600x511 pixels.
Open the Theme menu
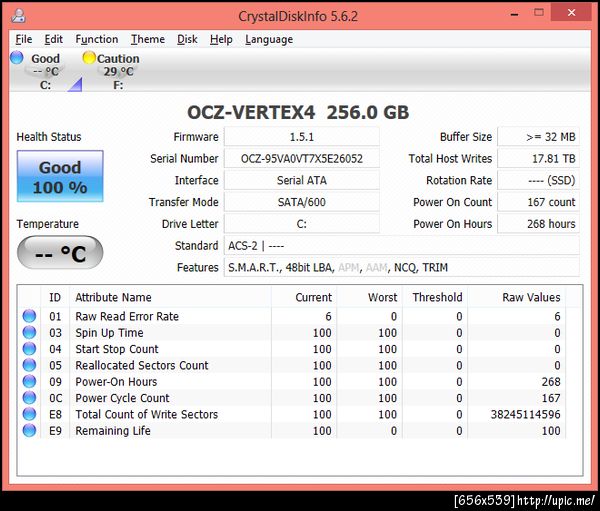click(148, 39)
